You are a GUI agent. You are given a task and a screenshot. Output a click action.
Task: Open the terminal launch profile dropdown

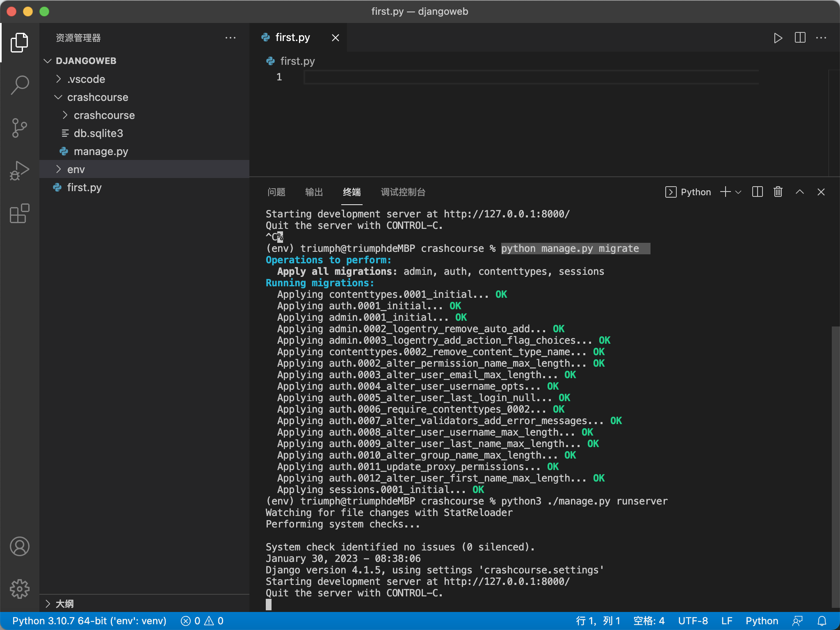click(738, 192)
